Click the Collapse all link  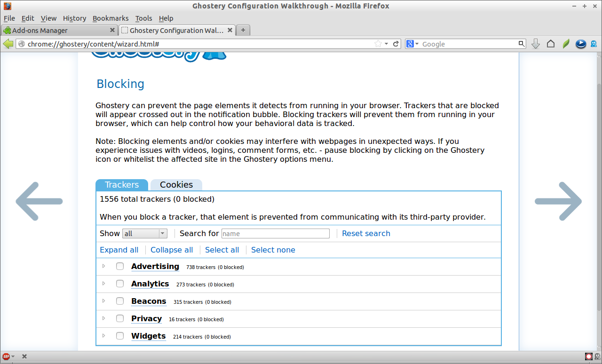172,250
